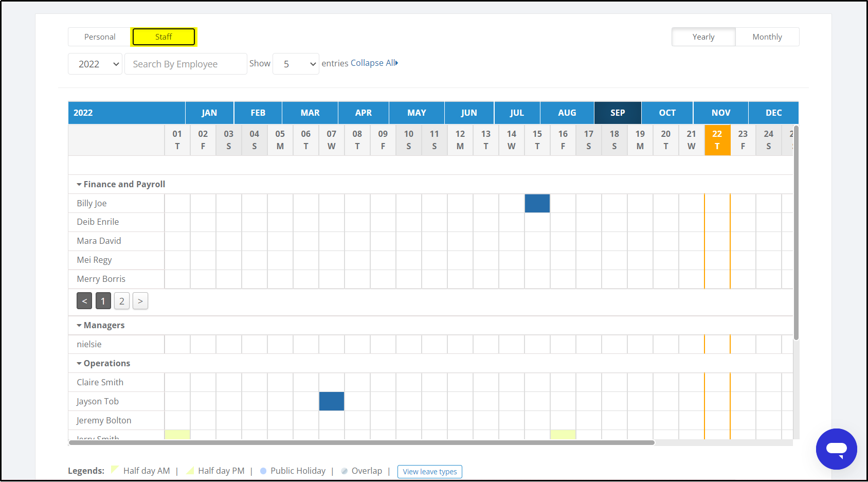Click the Collapse All arrow link

[374, 63]
